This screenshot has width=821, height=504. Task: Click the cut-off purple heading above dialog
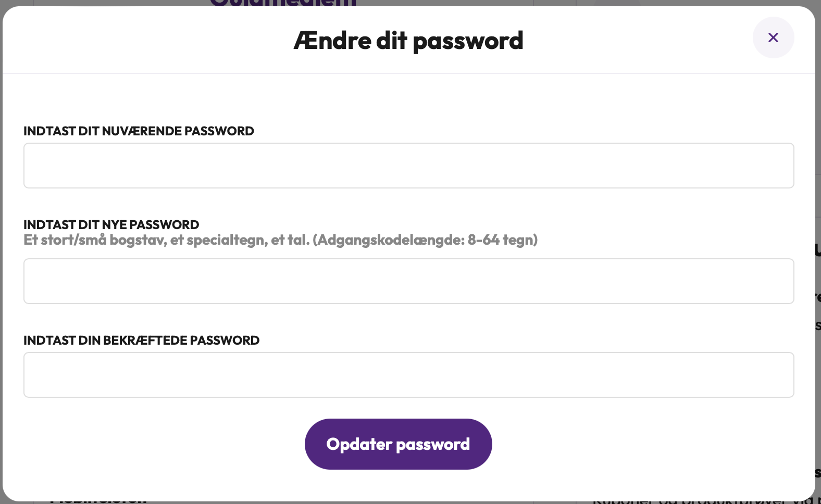[x=283, y=3]
